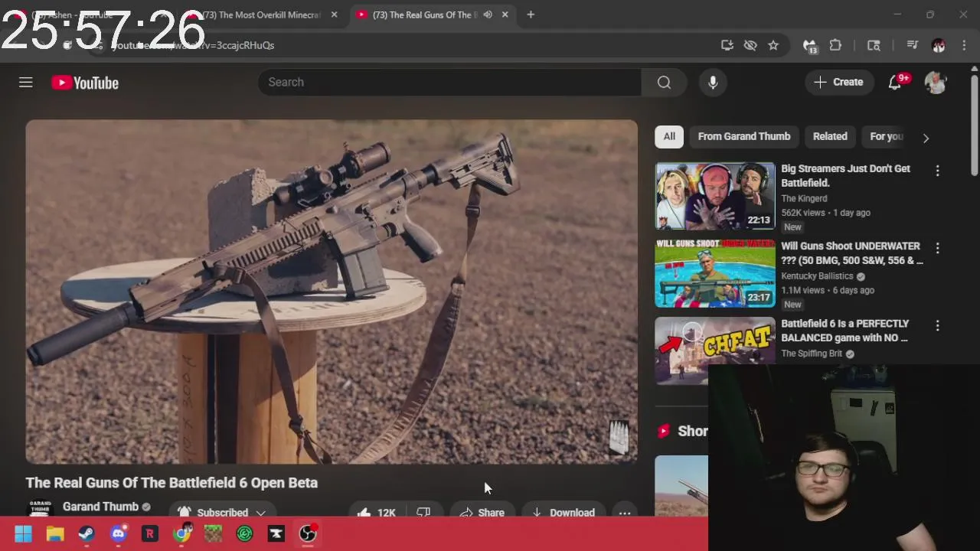Open the new tab plus button

(x=531, y=15)
